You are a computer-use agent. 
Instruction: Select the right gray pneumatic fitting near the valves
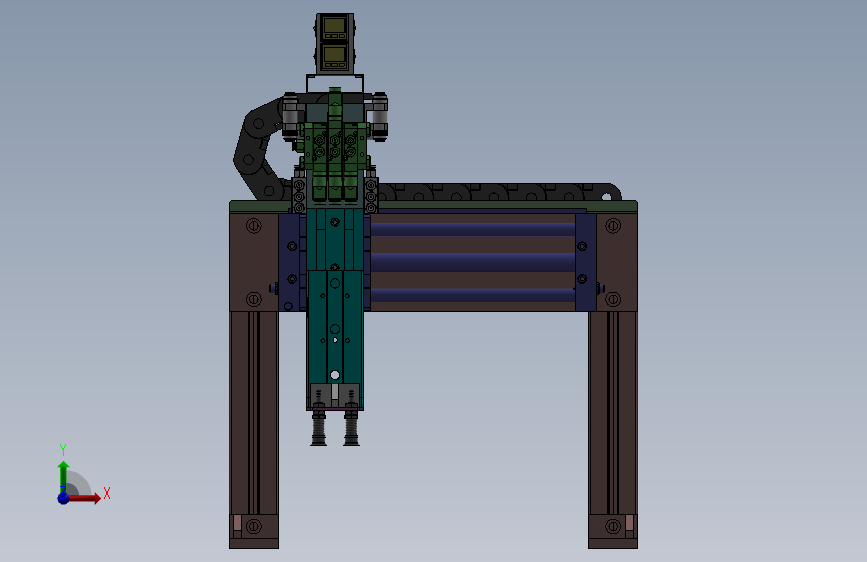[379, 117]
